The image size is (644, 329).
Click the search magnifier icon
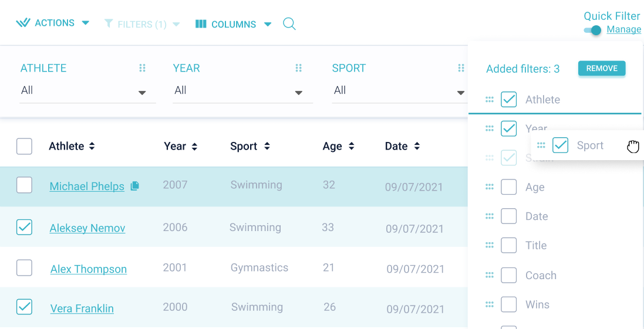coord(289,24)
